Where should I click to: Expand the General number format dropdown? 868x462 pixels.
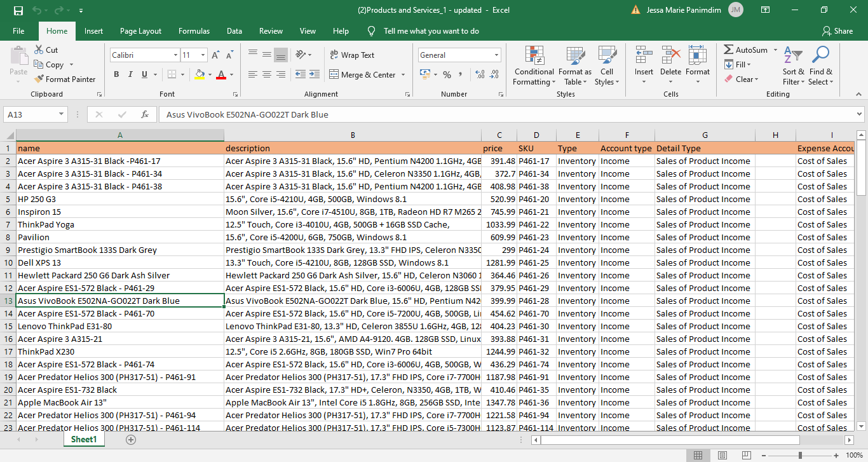496,55
